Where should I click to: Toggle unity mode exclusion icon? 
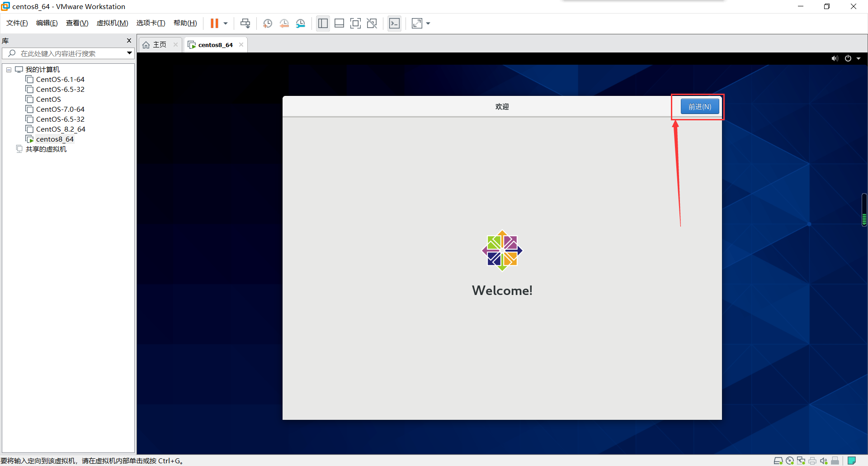(x=372, y=23)
